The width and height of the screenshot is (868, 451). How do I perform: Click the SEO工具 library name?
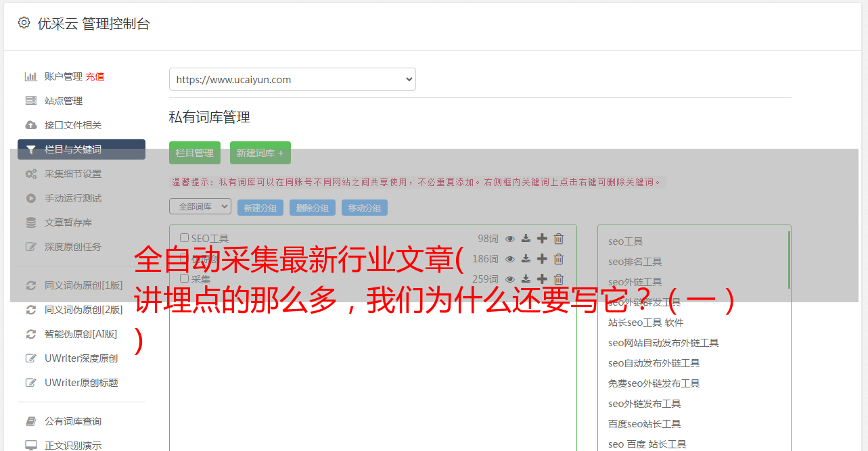tap(210, 239)
